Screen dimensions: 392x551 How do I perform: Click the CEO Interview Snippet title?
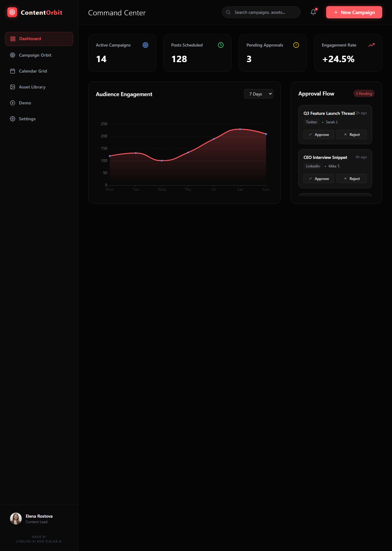click(x=325, y=157)
